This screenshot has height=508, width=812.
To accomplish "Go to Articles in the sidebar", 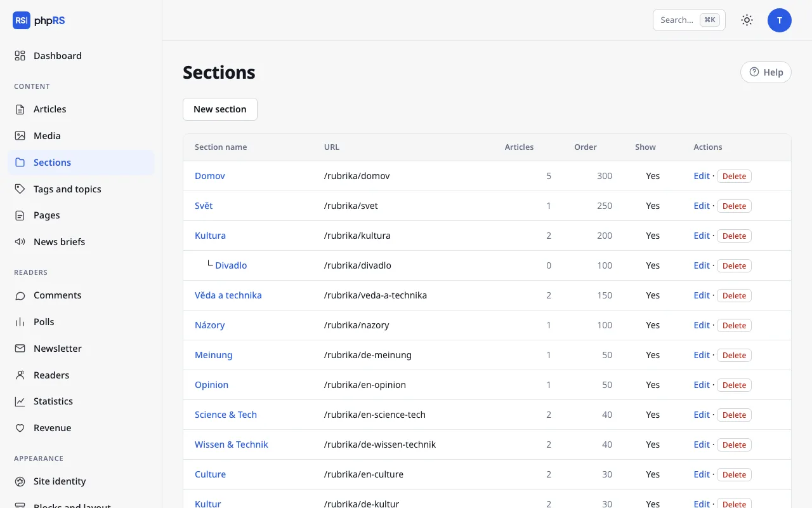I will [x=81, y=109].
